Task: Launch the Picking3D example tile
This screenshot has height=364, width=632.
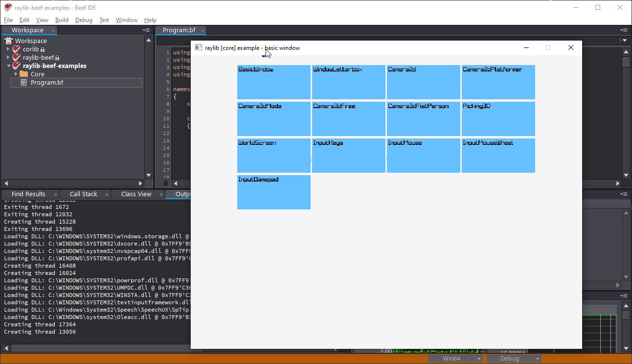Action: click(x=498, y=119)
